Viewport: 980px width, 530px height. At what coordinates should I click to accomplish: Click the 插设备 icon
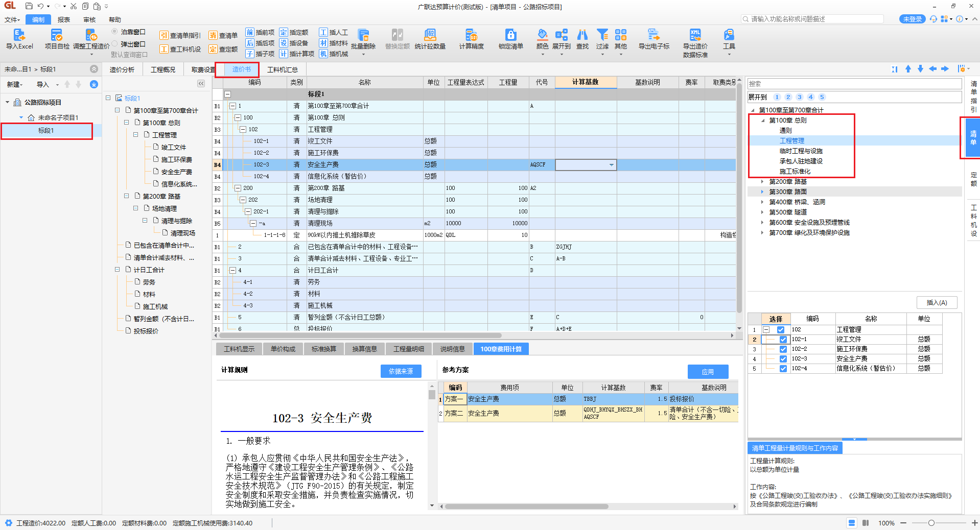tap(284, 43)
